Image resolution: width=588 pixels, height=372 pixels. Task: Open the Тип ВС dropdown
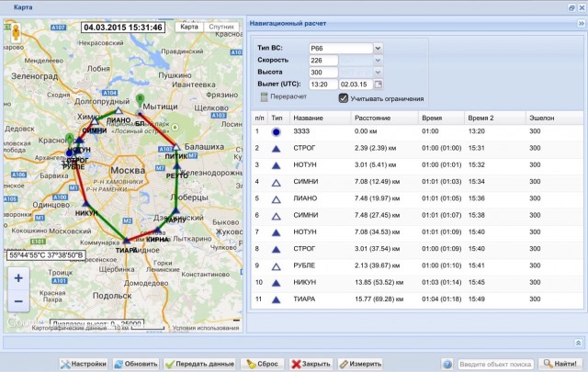point(378,48)
